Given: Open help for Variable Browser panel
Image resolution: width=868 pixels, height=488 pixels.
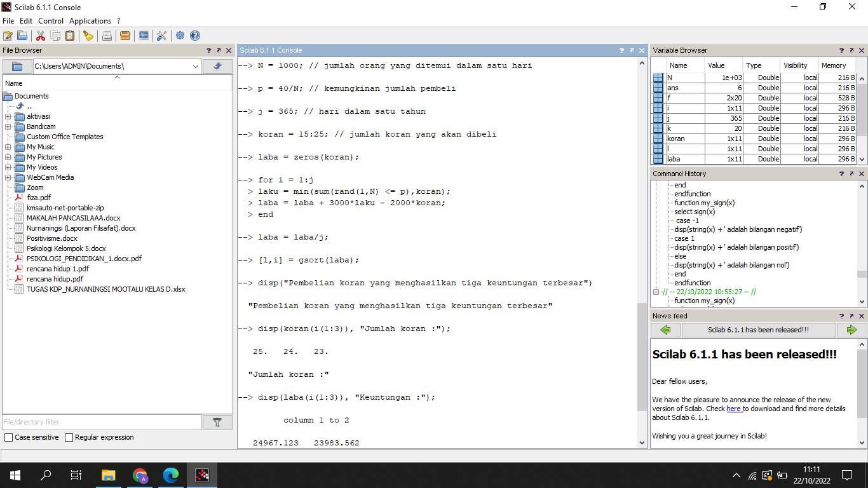Looking at the screenshot, I should 841,50.
